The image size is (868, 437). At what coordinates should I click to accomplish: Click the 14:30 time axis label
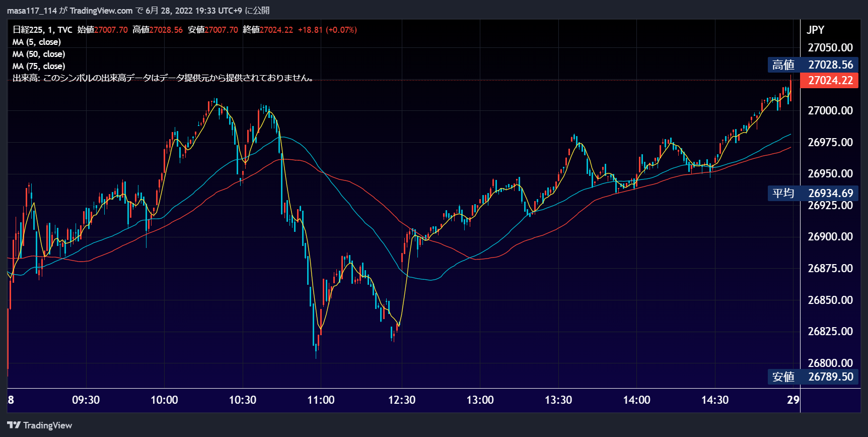pyautogui.click(x=715, y=400)
